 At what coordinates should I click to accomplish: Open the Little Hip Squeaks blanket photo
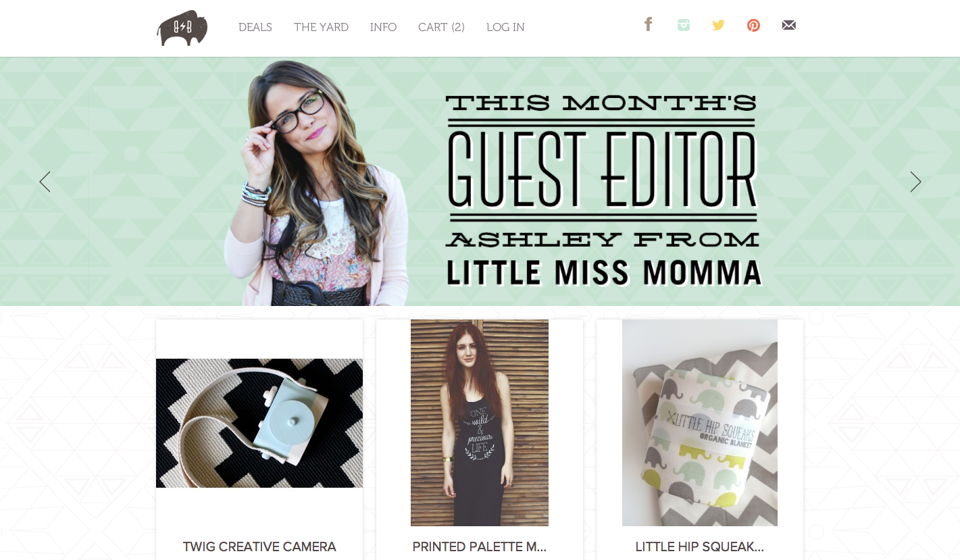(x=700, y=423)
